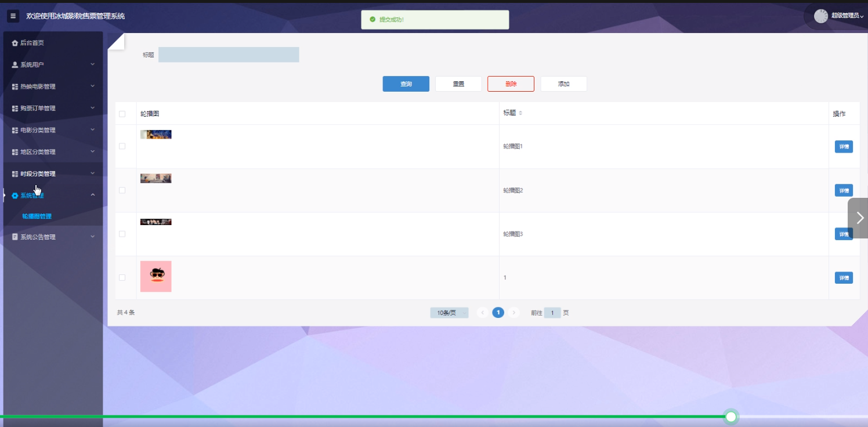Click the gear icon beside 系统管理
This screenshot has width=868, height=427.
(15, 196)
